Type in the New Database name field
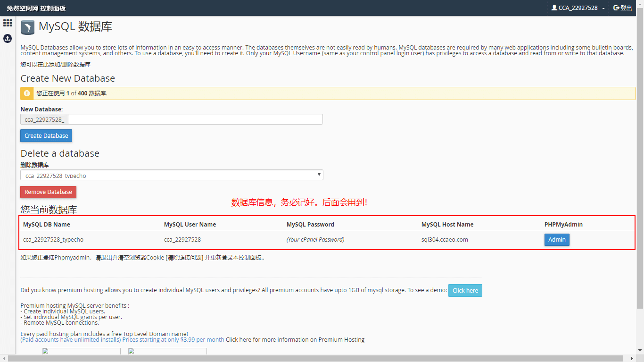The width and height of the screenshot is (644, 362). (195, 119)
